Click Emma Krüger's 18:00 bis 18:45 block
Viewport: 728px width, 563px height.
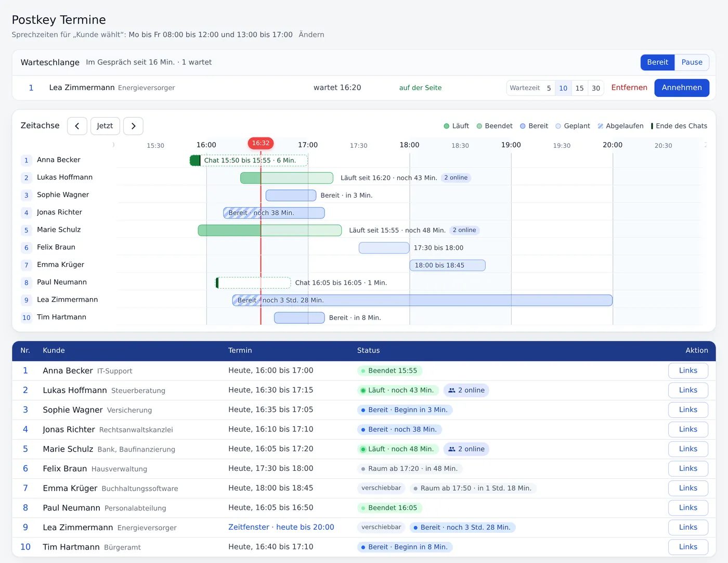[x=448, y=265]
